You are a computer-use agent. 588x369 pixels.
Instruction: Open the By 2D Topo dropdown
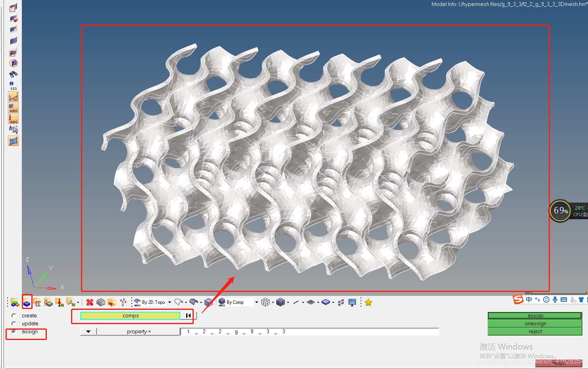pos(170,303)
